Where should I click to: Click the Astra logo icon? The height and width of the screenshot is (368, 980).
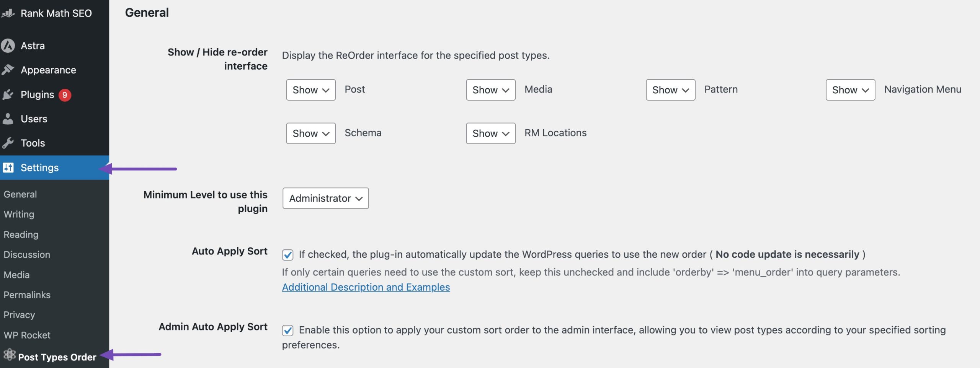click(8, 46)
